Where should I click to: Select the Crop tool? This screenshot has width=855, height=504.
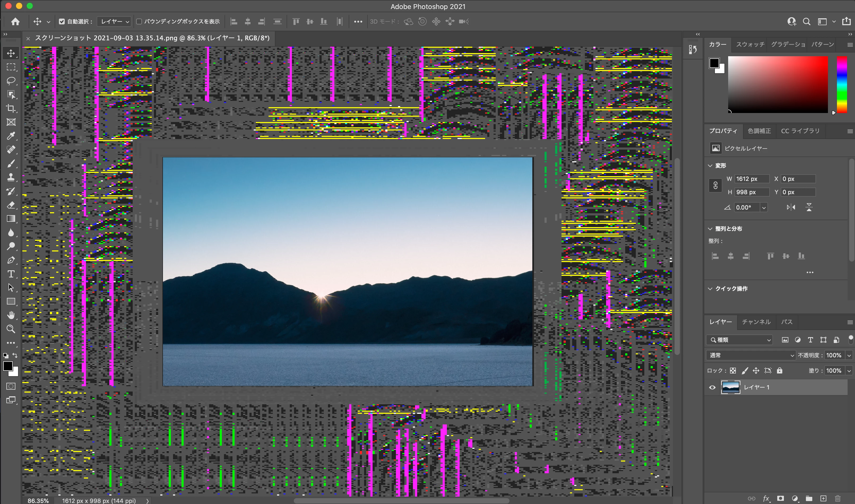pyautogui.click(x=11, y=108)
